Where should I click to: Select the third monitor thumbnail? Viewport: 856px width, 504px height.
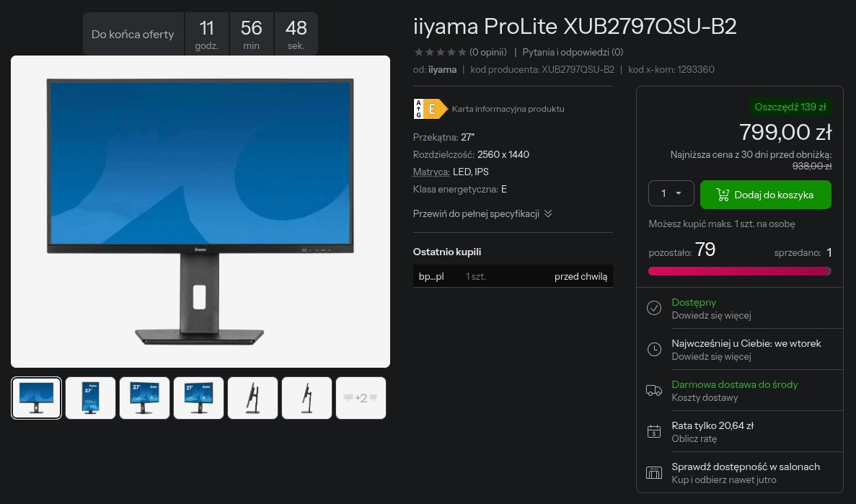click(145, 398)
